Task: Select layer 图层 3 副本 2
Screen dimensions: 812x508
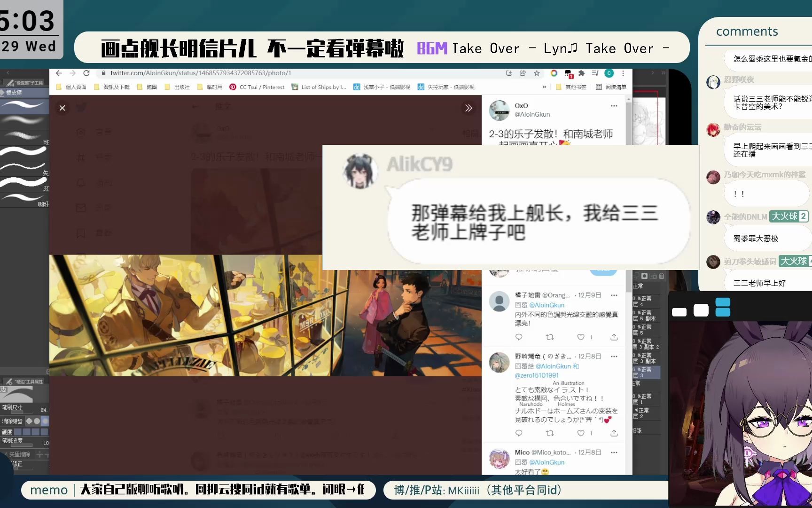Action: click(646, 344)
